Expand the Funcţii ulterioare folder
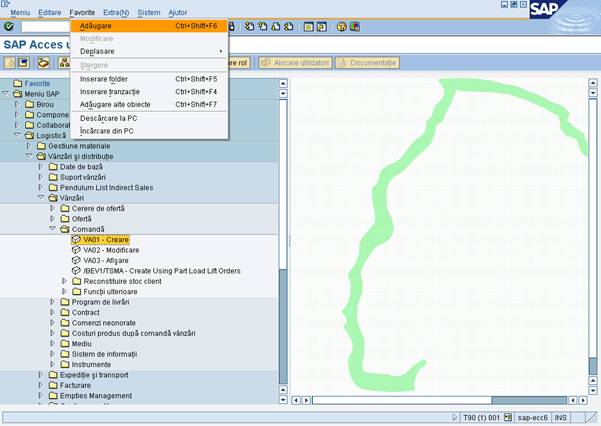The height and width of the screenshot is (426, 601). (x=64, y=291)
